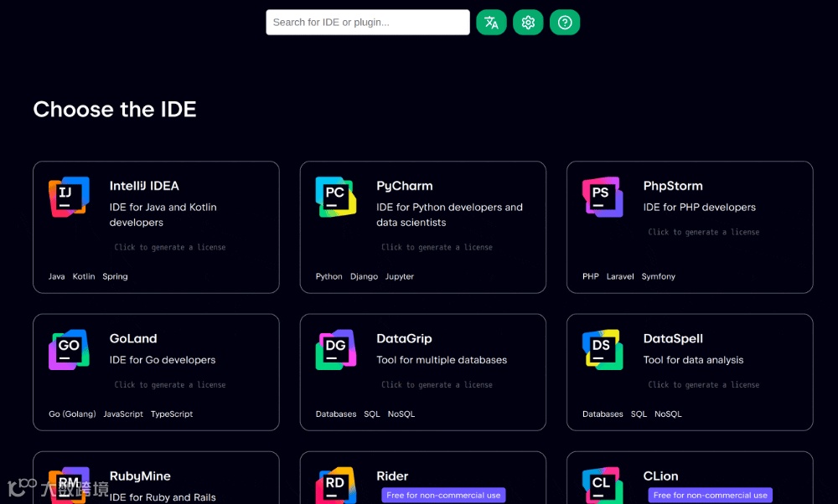Click the DataSpell DS logo

pos(603,350)
